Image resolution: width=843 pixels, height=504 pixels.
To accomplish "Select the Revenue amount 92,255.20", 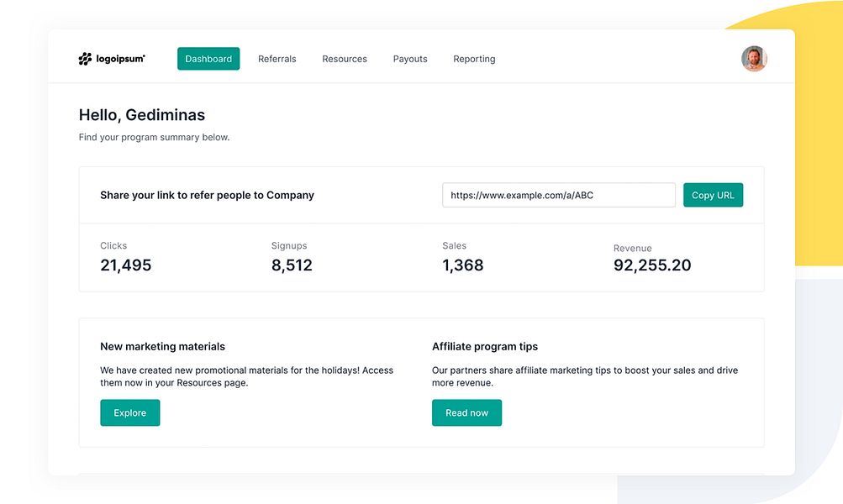I will coord(652,265).
